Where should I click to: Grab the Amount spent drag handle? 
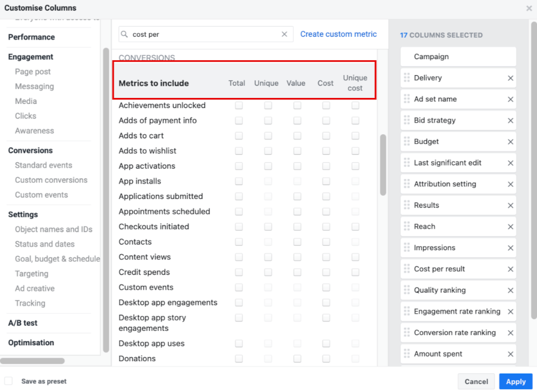[407, 354]
